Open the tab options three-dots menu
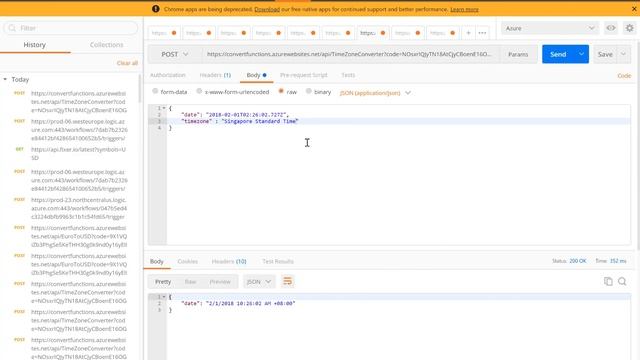 [x=482, y=33]
